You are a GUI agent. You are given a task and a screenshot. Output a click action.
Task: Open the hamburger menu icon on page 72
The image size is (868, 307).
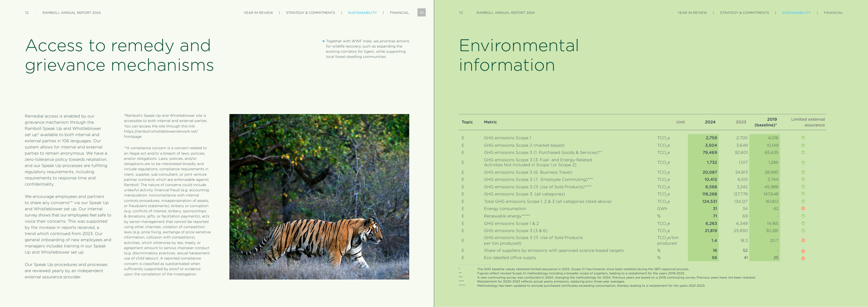click(421, 12)
